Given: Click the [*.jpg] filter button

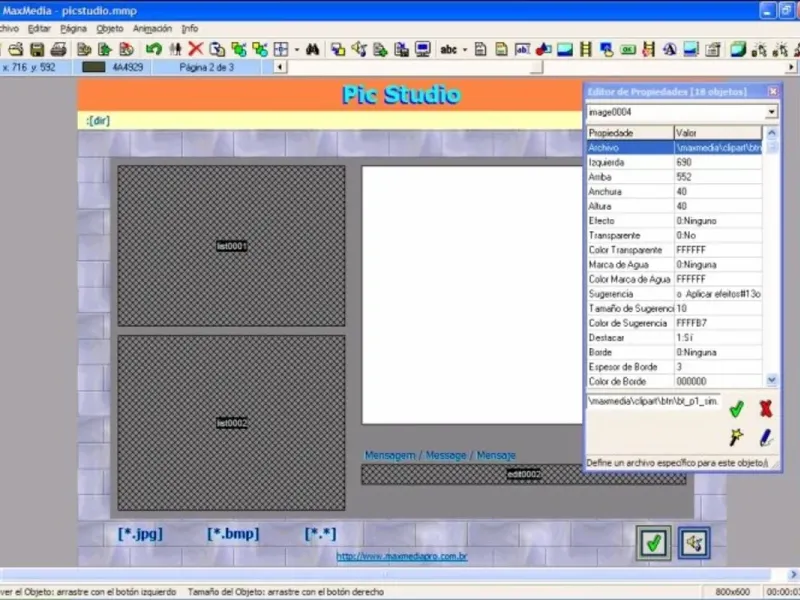Looking at the screenshot, I should [140, 534].
